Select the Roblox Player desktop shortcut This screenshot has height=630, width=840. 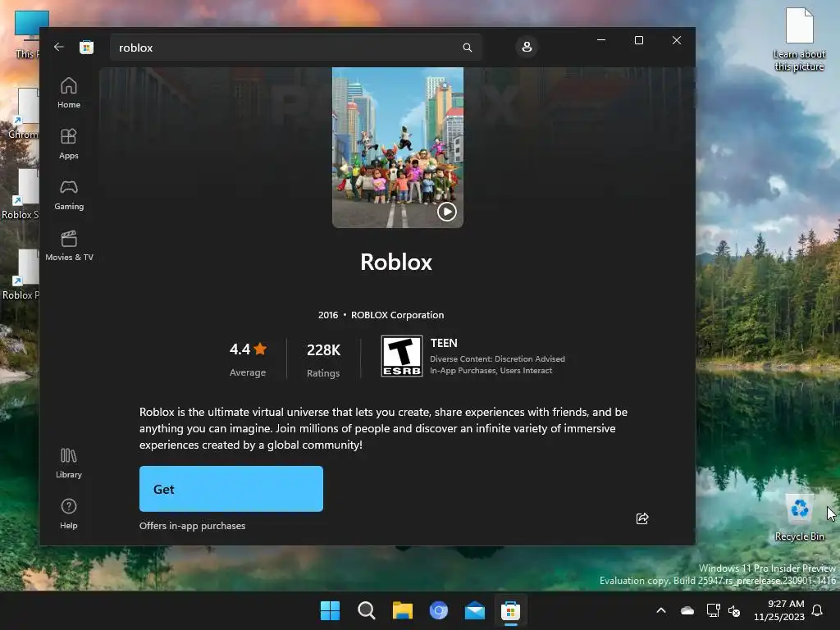[21, 275]
